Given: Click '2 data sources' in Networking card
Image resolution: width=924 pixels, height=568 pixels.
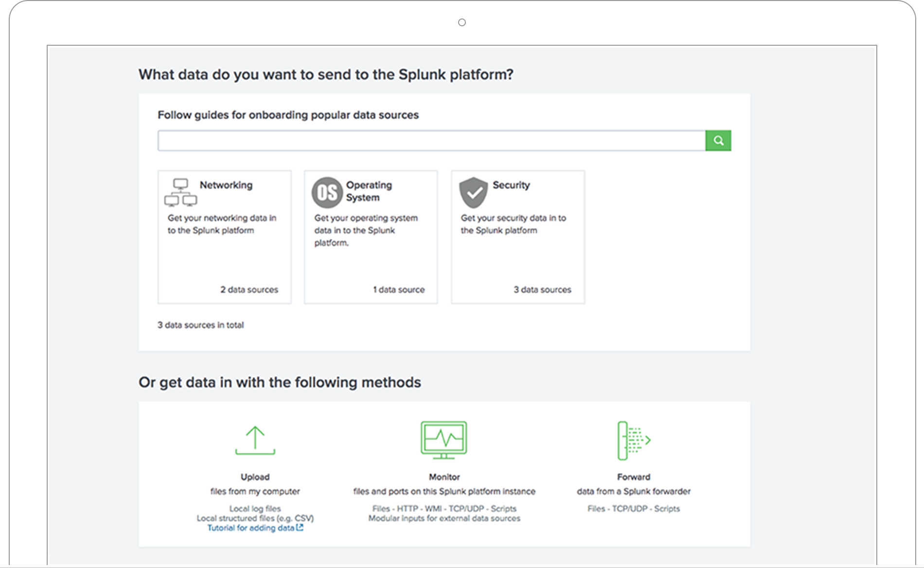Looking at the screenshot, I should coord(249,290).
